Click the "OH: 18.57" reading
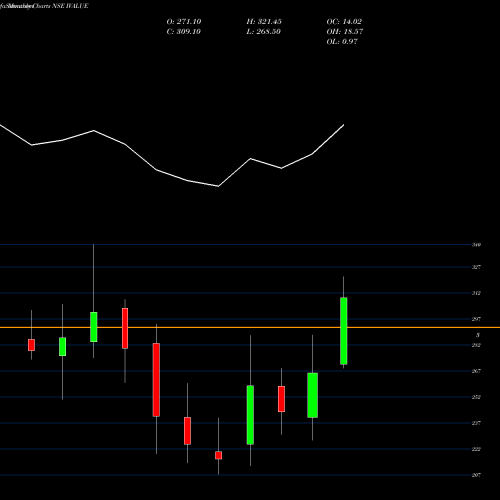Screen dimensions: 500x500 (x=345, y=32)
